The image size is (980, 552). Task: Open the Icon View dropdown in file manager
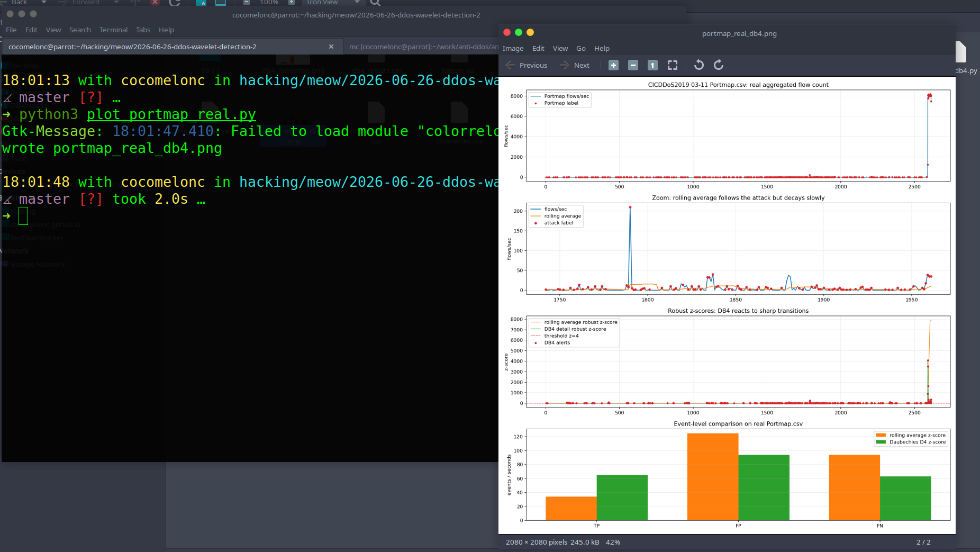333,2
